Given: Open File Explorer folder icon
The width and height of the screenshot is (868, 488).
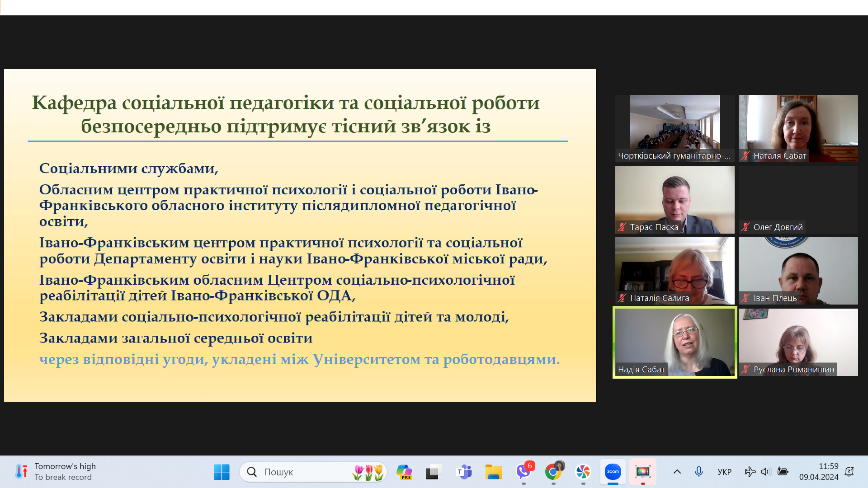Looking at the screenshot, I should [x=493, y=472].
